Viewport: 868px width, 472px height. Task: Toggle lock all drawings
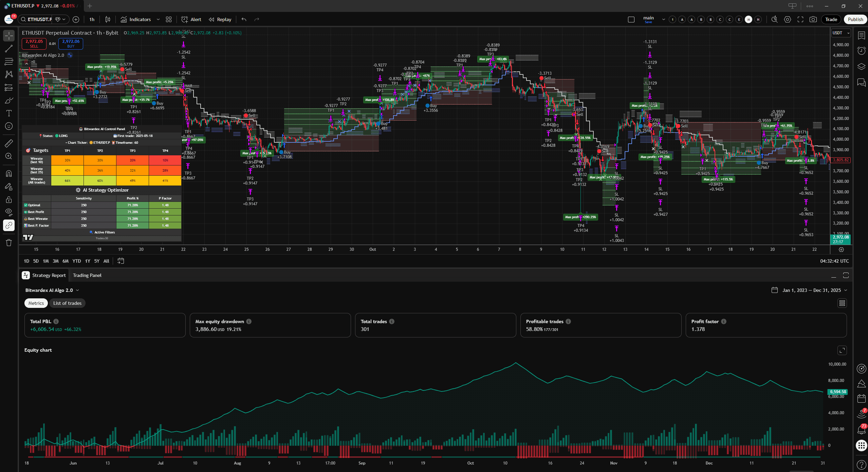[x=9, y=199]
